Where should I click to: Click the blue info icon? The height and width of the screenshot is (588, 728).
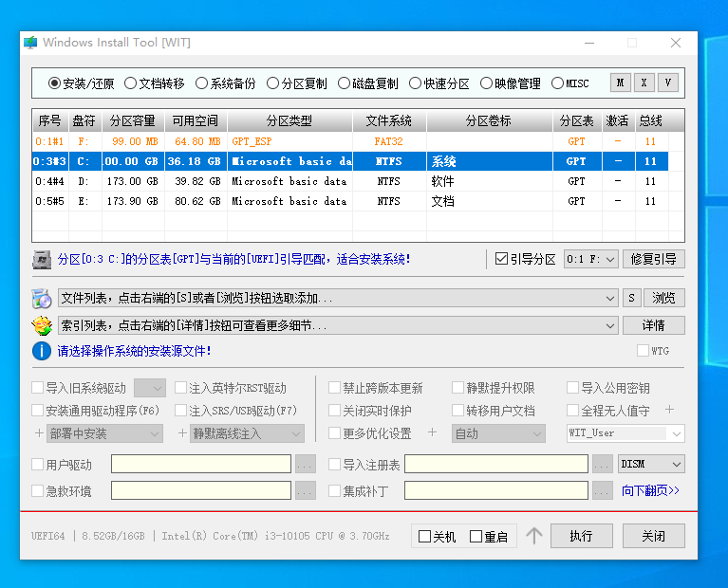coord(42,351)
